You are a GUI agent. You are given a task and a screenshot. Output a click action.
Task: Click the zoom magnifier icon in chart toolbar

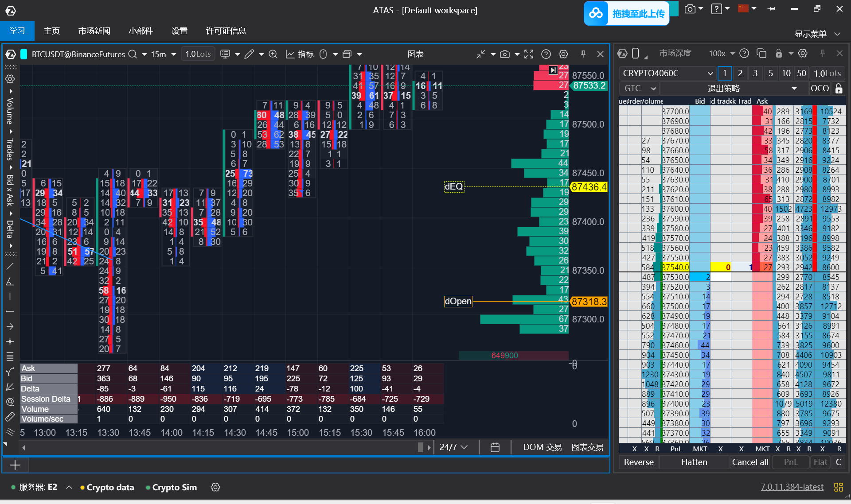click(273, 54)
